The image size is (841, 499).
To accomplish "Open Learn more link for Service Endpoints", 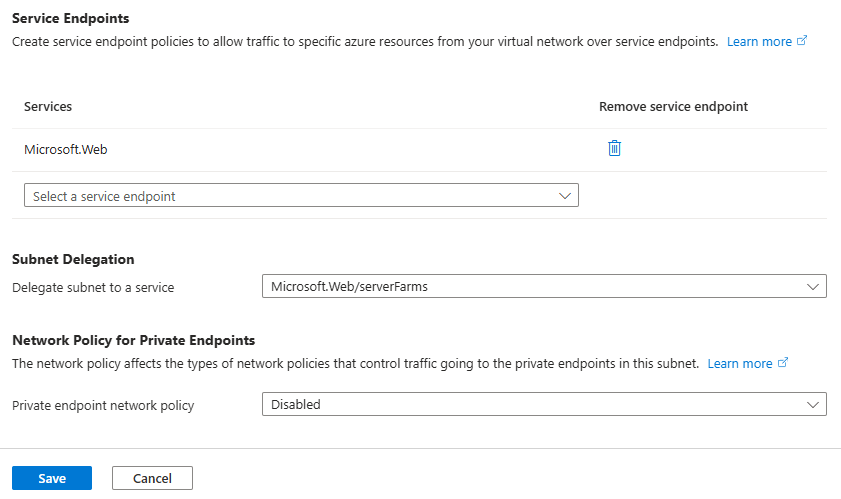I will pyautogui.click(x=766, y=41).
